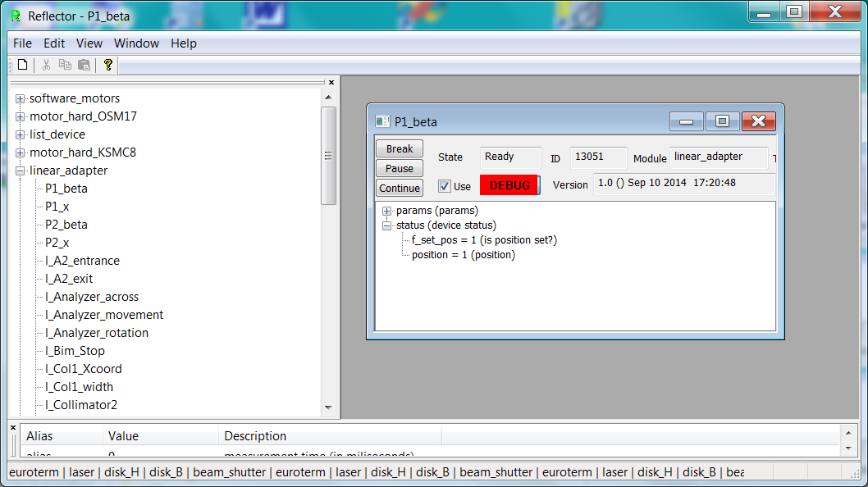868x487 pixels.
Task: Select P2_x in the device tree
Action: pos(57,243)
